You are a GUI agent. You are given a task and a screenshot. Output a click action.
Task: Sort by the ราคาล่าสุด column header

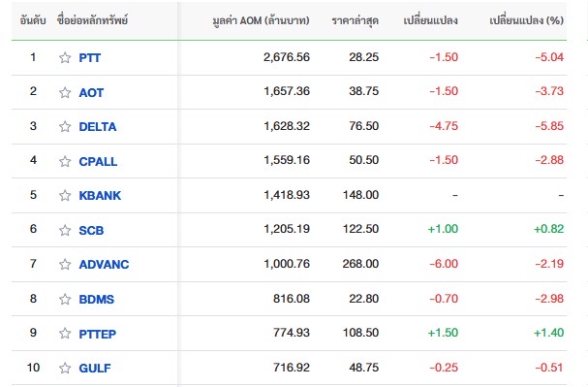coord(356,20)
